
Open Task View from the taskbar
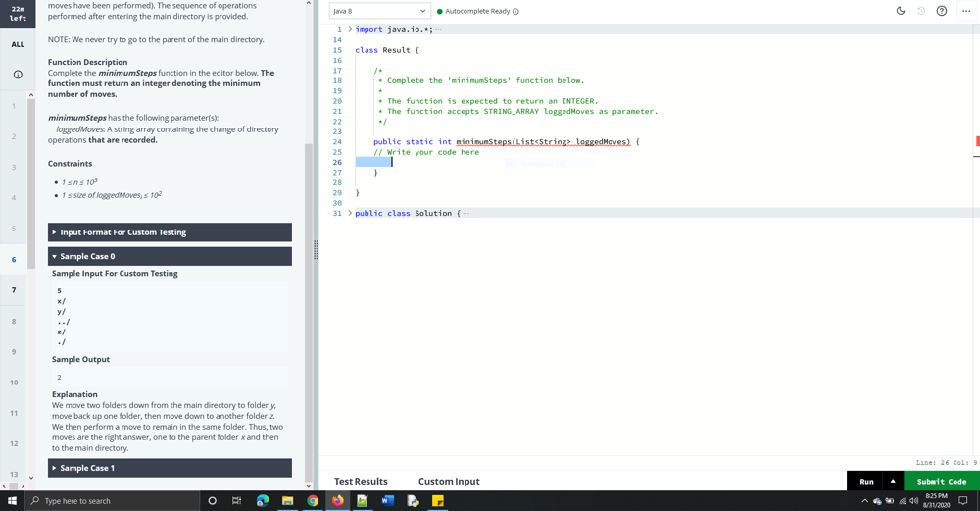(x=236, y=501)
